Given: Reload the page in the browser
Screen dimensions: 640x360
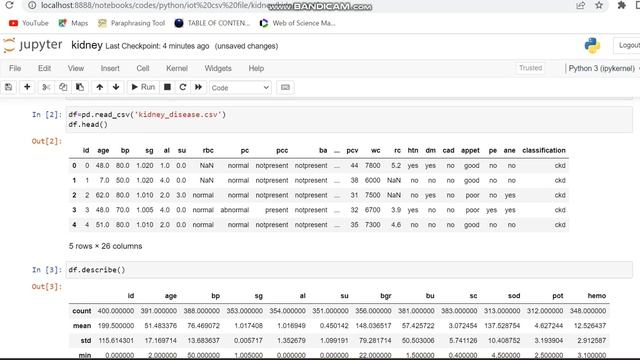Looking at the screenshot, I should (9, 5).
